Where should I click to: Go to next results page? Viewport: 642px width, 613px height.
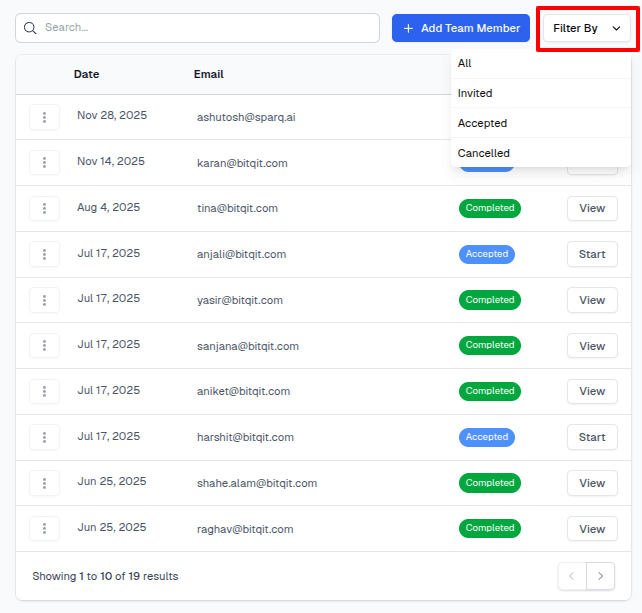pos(600,576)
